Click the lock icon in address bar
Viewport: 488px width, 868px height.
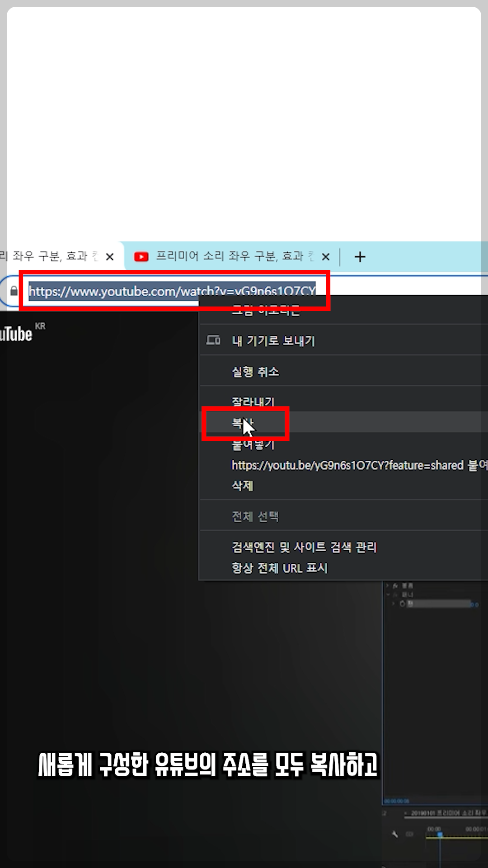coord(14,291)
